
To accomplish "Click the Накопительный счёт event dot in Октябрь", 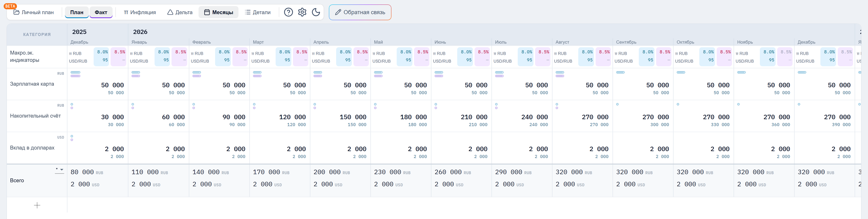I will pos(678,104).
